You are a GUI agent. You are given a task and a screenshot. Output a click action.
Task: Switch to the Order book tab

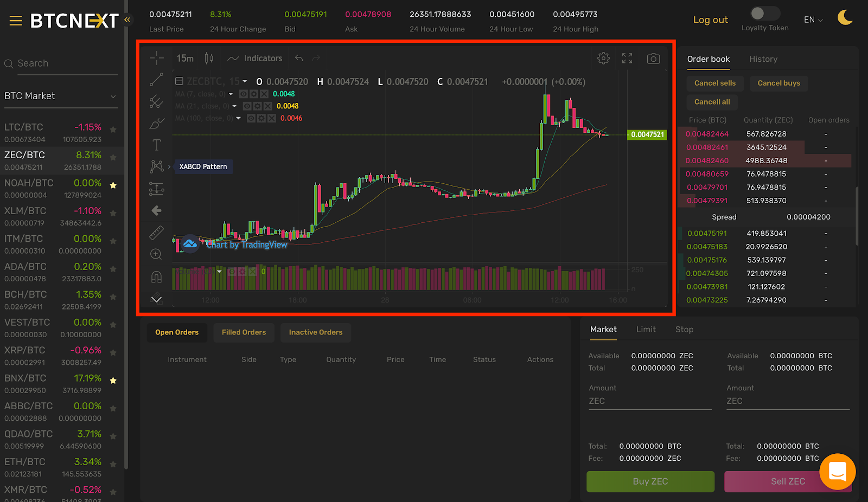[709, 59]
